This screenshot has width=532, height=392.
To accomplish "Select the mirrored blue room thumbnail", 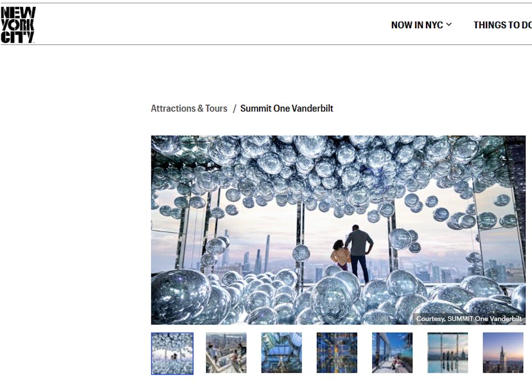I will click(x=337, y=353).
